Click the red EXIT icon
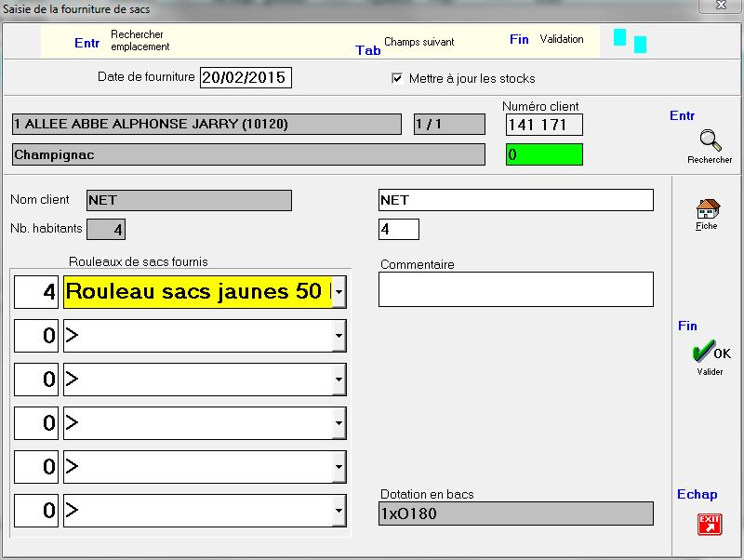 pos(710,524)
